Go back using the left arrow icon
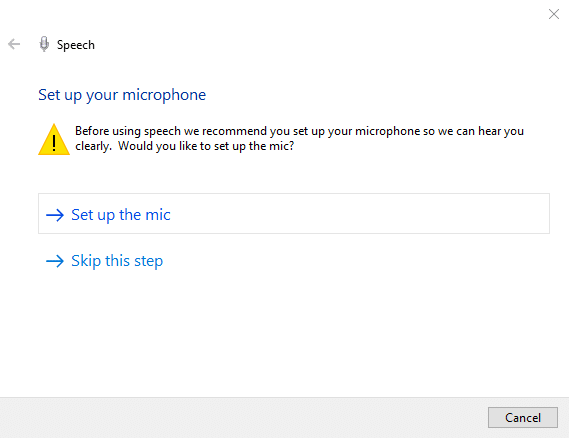 (14, 44)
